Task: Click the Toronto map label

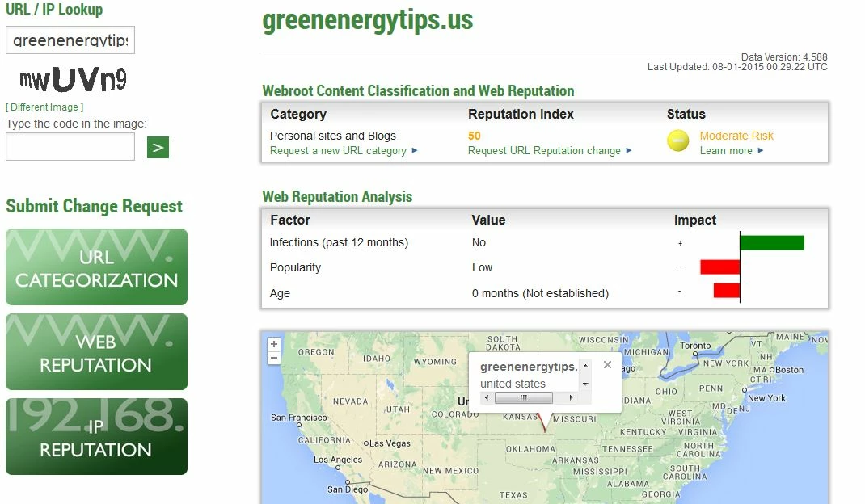Action: click(695, 345)
